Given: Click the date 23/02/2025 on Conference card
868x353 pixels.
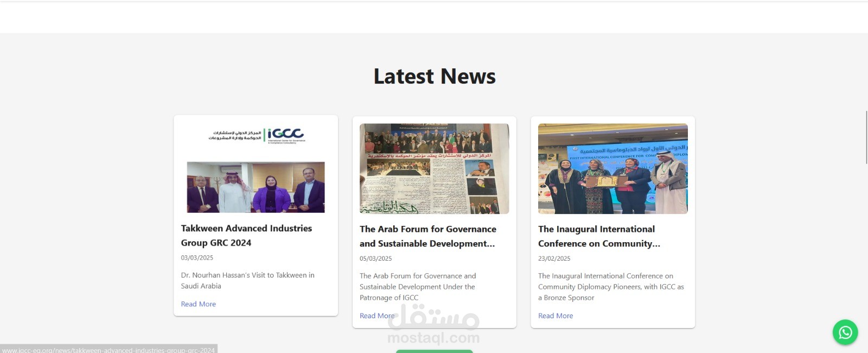Looking at the screenshot, I should (x=554, y=259).
